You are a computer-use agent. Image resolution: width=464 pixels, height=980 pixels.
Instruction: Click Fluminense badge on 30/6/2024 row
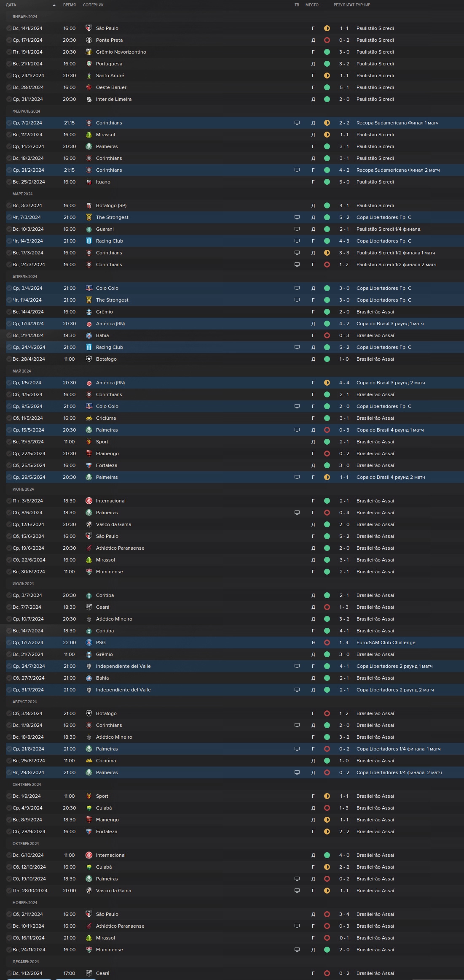click(x=89, y=572)
